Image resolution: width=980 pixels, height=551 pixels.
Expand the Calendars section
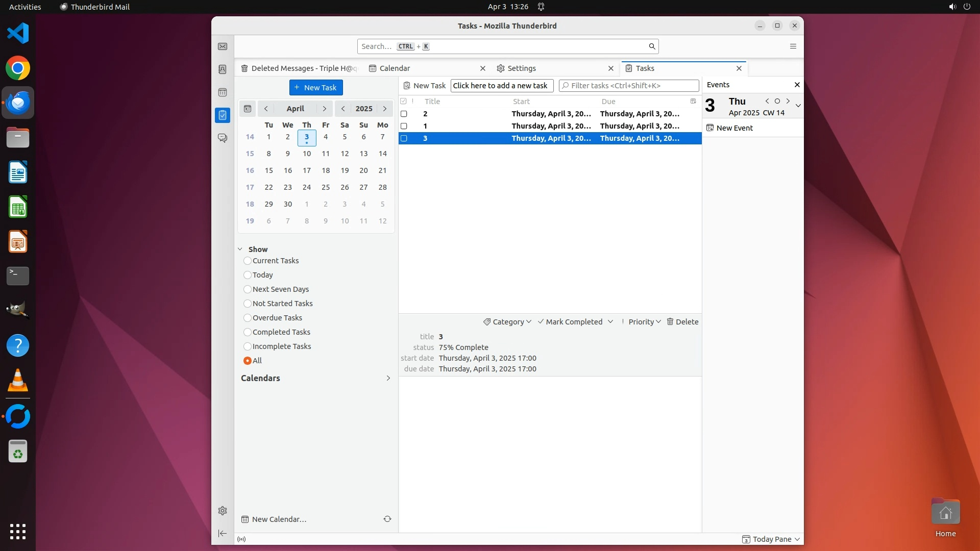tap(388, 378)
